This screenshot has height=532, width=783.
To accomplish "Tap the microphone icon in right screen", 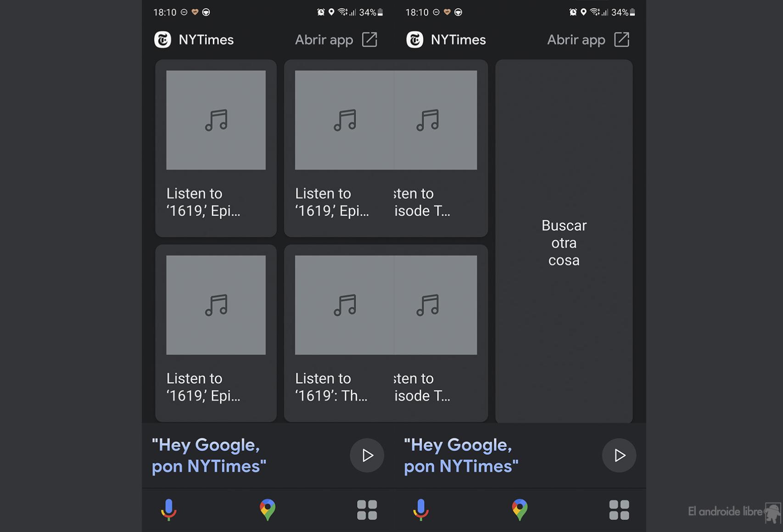I will (420, 510).
